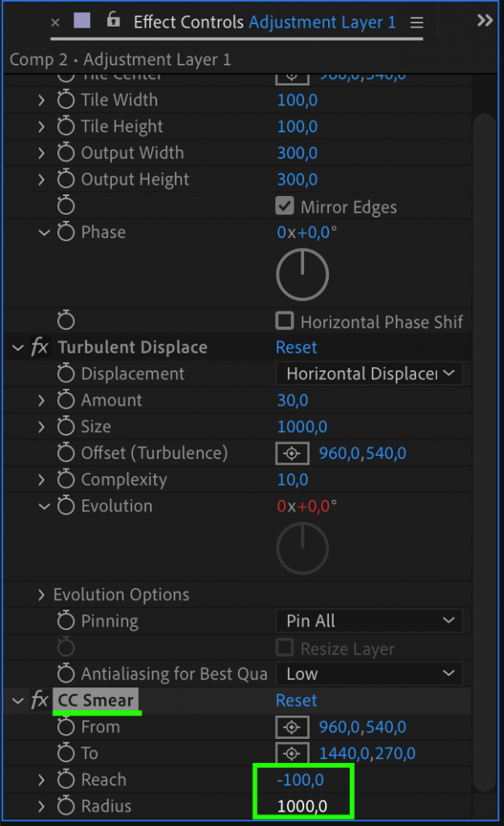Image resolution: width=504 pixels, height=826 pixels.
Task: Click the From point picker for CC Smear
Action: click(x=291, y=726)
